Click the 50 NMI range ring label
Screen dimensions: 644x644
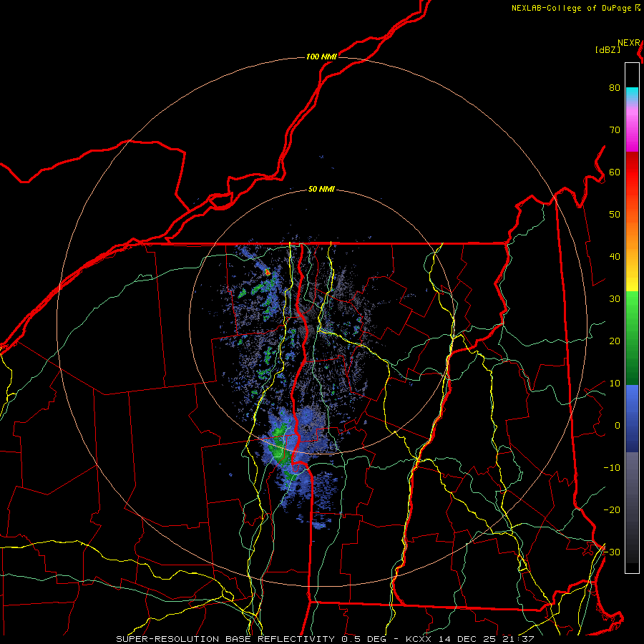coord(321,190)
